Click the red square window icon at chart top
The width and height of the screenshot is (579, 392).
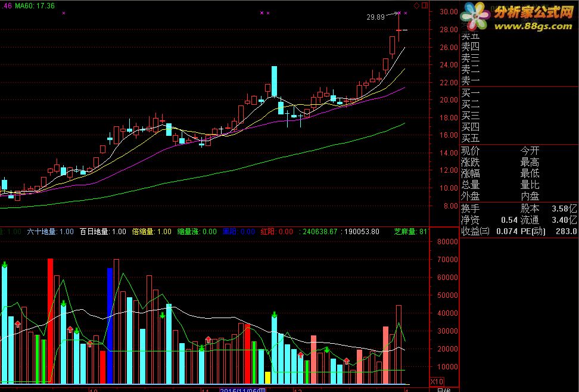pos(425,5)
